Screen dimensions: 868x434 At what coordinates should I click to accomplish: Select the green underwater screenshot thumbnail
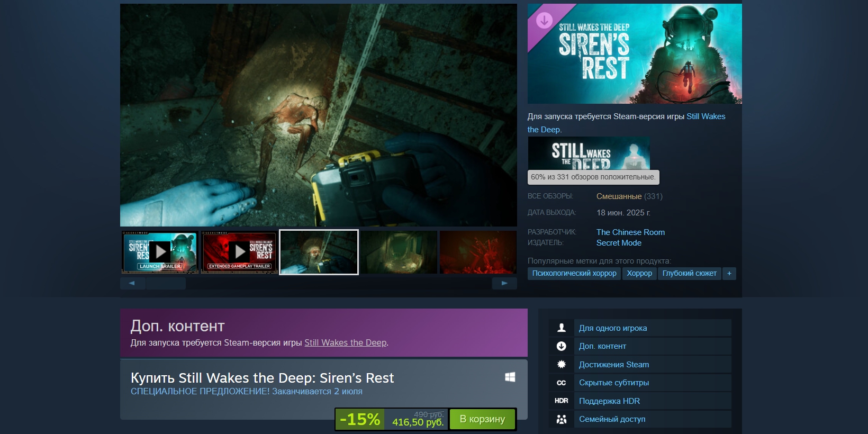(x=399, y=252)
